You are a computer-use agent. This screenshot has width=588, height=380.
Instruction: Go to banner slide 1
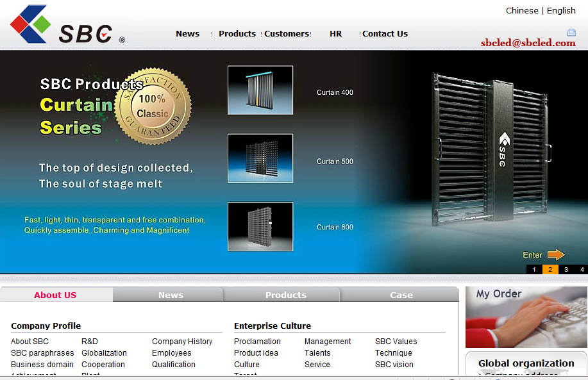tap(534, 269)
